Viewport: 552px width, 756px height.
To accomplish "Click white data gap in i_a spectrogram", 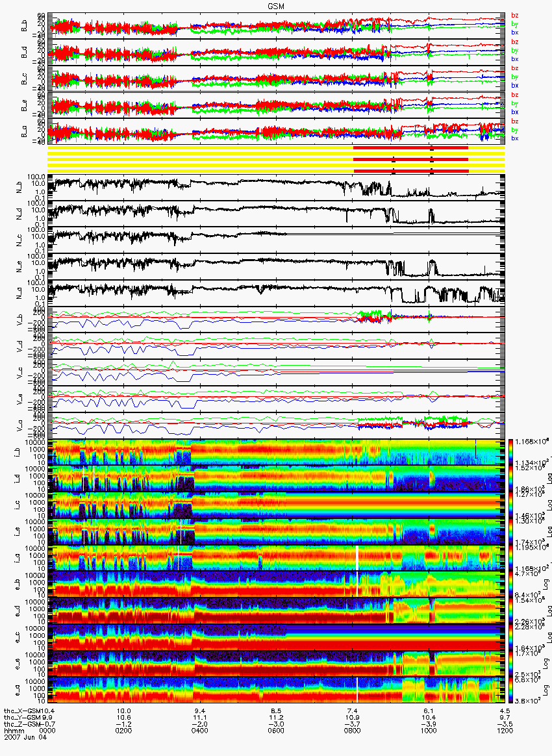I will [x=357, y=559].
